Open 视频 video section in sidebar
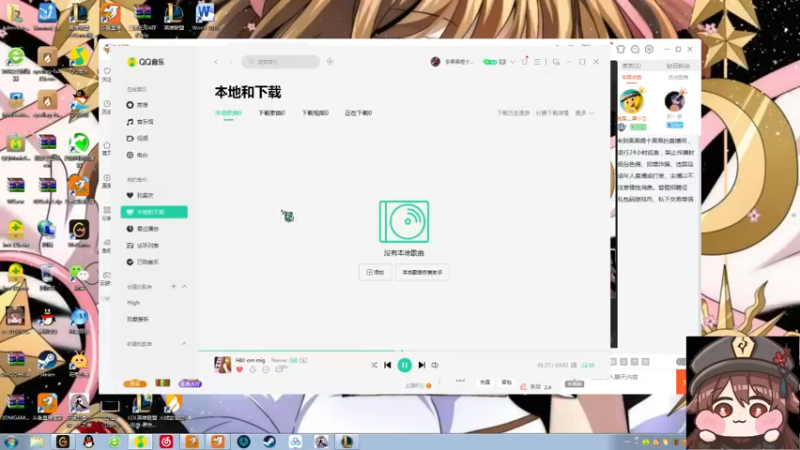This screenshot has height=450, width=800. pyautogui.click(x=137, y=138)
